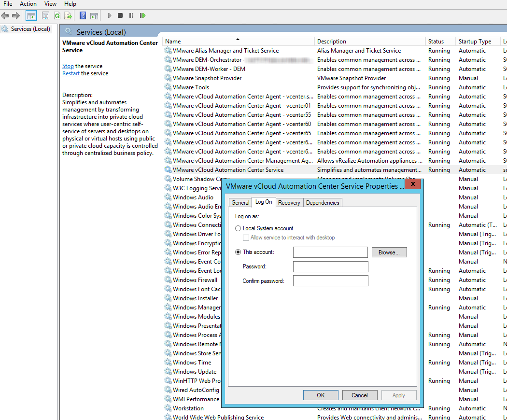The image size is (507, 420).
Task: Select the Local System account radio button
Action: pyautogui.click(x=238, y=228)
